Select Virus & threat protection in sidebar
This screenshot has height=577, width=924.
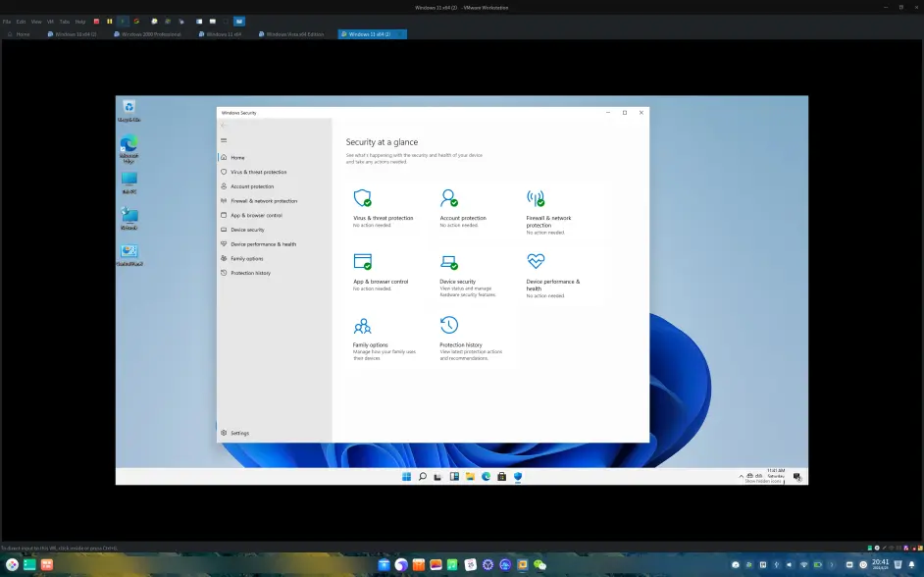275,172
